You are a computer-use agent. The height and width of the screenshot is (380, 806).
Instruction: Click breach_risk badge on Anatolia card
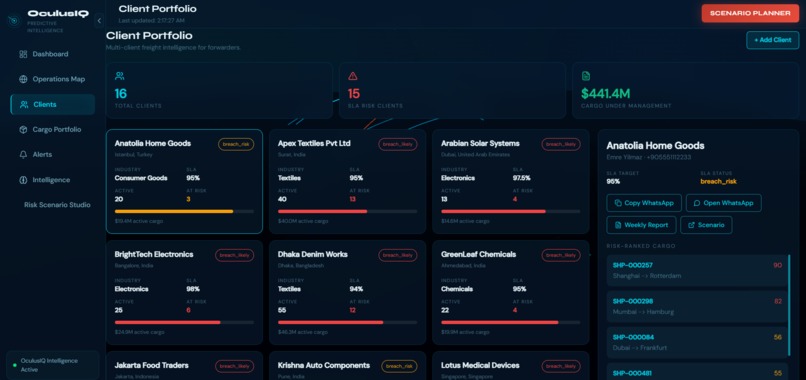pyautogui.click(x=236, y=144)
